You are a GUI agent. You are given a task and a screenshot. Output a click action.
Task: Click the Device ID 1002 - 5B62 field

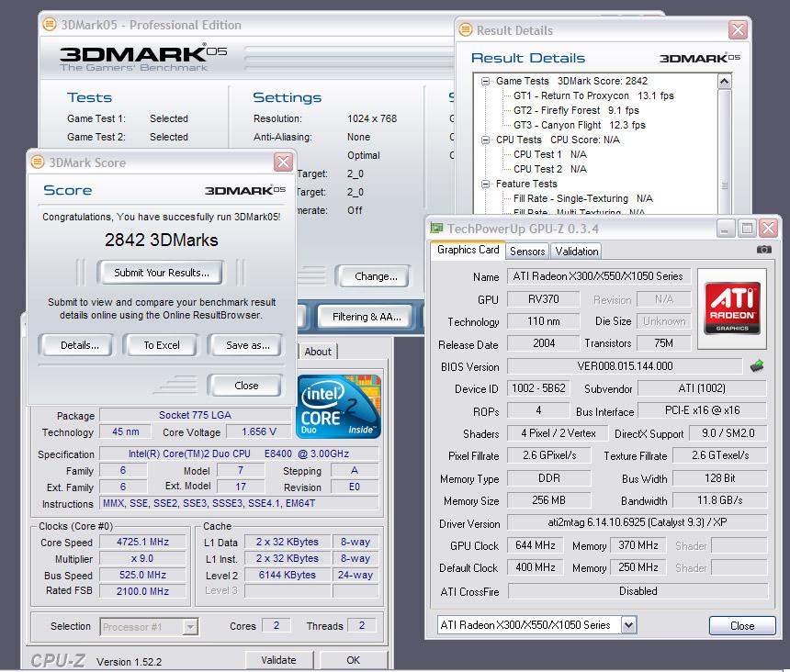[538, 388]
